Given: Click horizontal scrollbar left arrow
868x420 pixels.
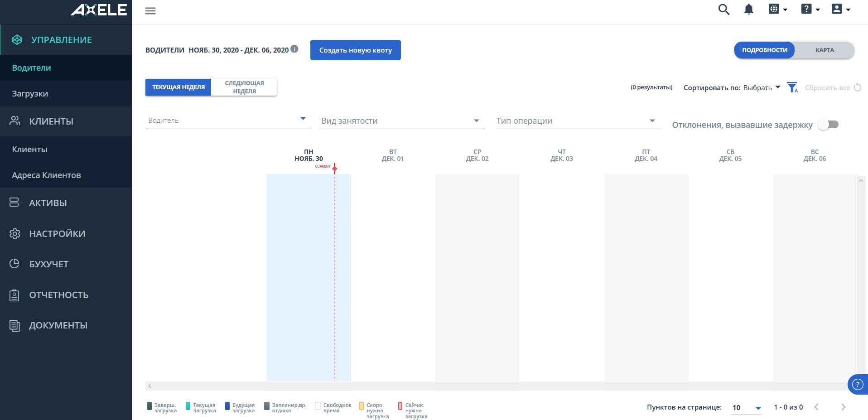Looking at the screenshot, I should [x=150, y=386].
